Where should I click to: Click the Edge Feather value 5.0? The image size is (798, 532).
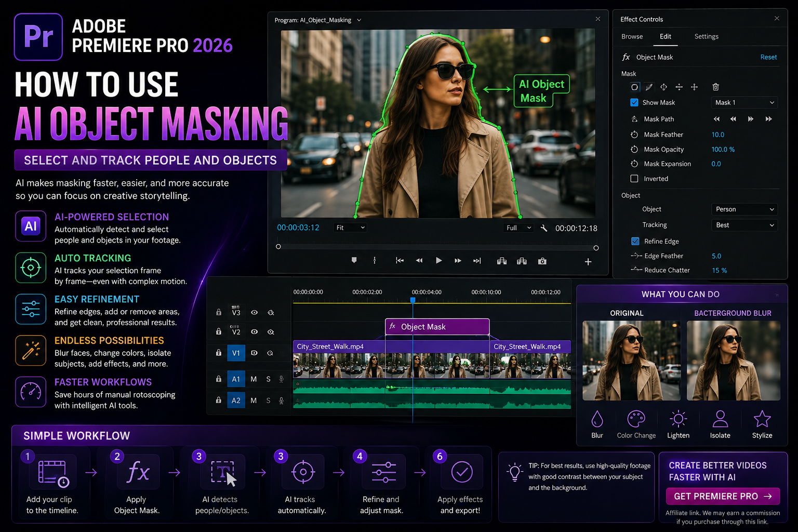[716, 256]
